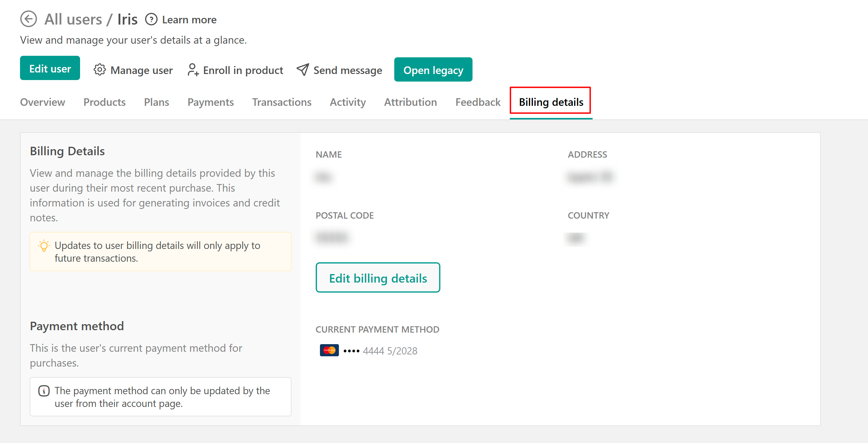Screen dimensions: 868x443
Task: Open the Products tab
Action: click(x=104, y=102)
